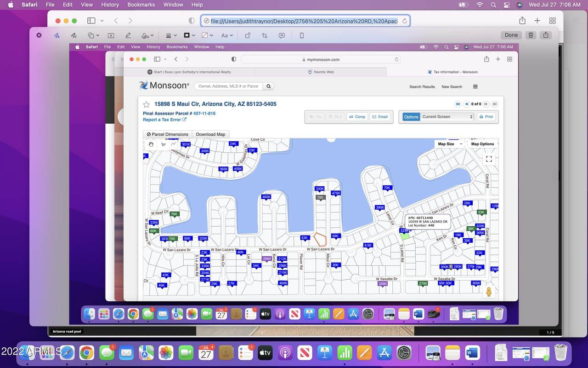Open the File menu in the top menu bar
The image size is (588, 368).
50,5
